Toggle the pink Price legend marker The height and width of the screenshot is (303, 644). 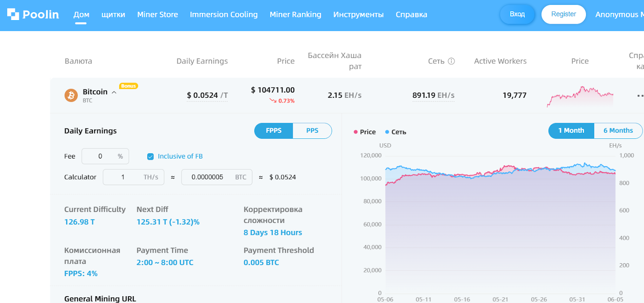coord(356,132)
